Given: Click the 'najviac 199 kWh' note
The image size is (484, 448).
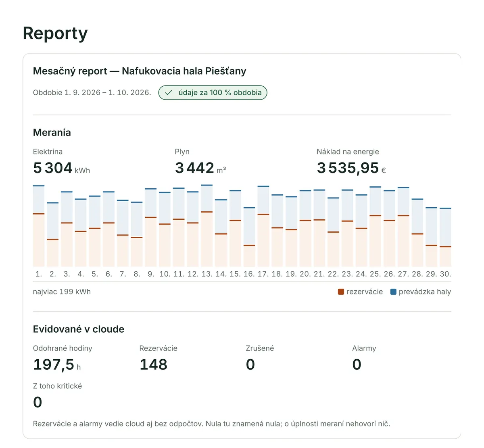Looking at the screenshot, I should 62,292.
